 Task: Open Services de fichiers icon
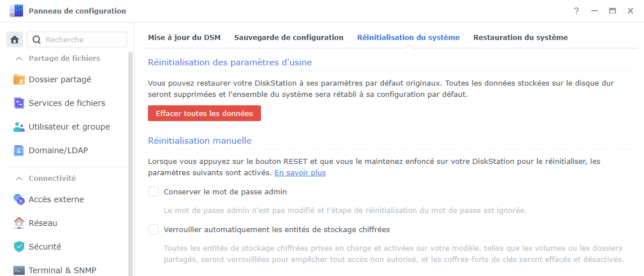click(x=19, y=103)
